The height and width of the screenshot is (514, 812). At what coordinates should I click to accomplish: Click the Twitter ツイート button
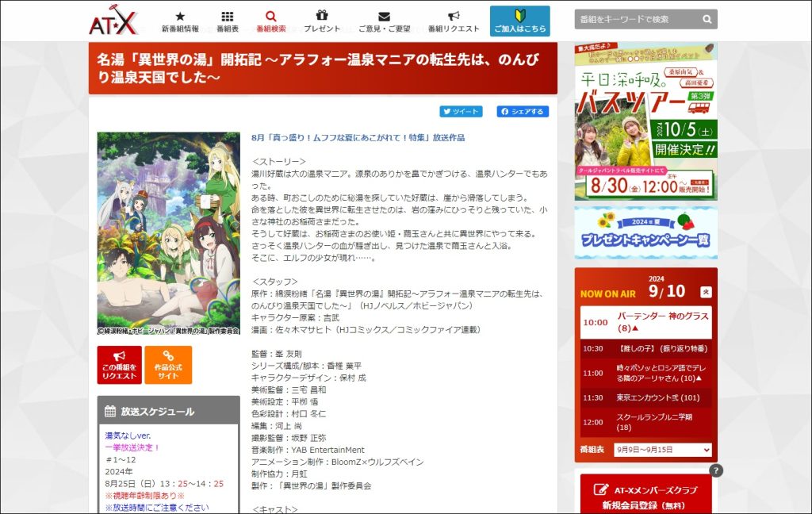pyautogui.click(x=462, y=112)
